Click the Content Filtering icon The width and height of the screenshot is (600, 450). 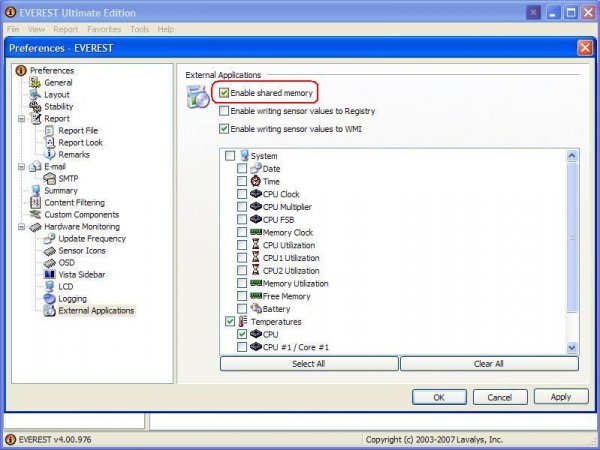(x=35, y=202)
